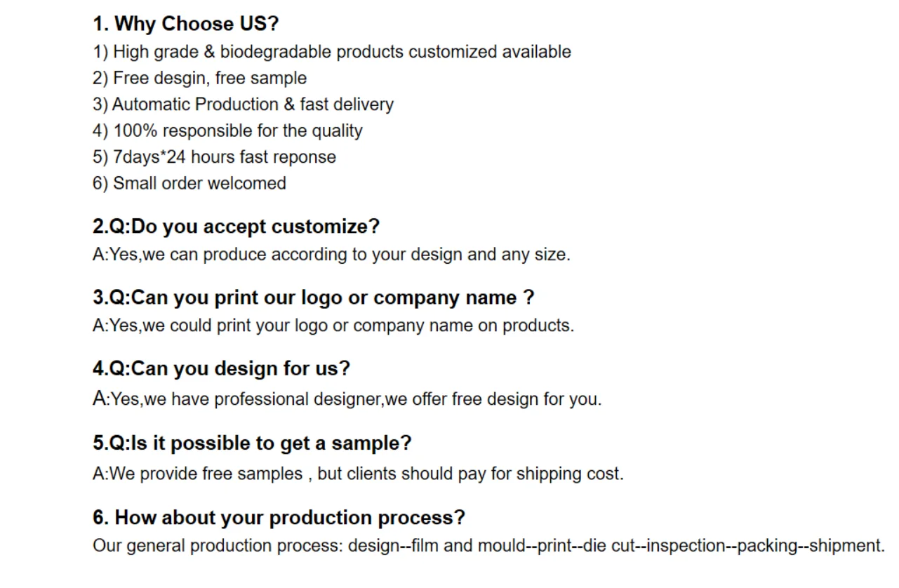The image size is (899, 588).
Task: Select the "7days*24 hours fast reponse" line
Action: point(214,157)
